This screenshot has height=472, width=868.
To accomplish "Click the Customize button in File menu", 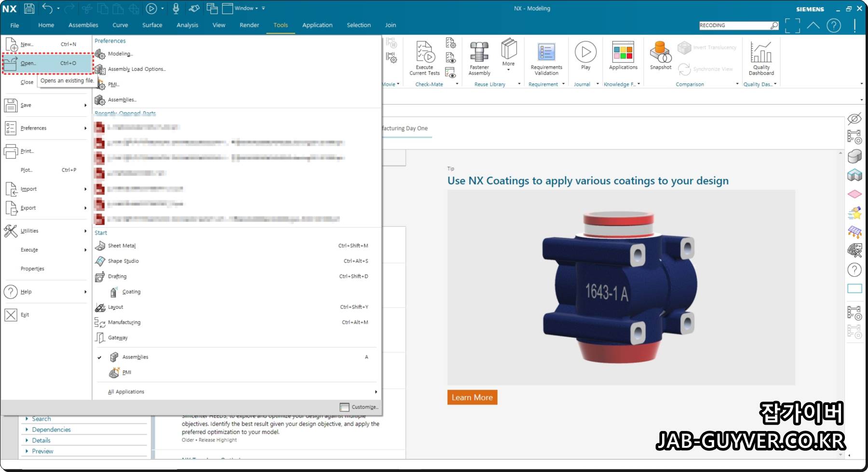I will [359, 407].
